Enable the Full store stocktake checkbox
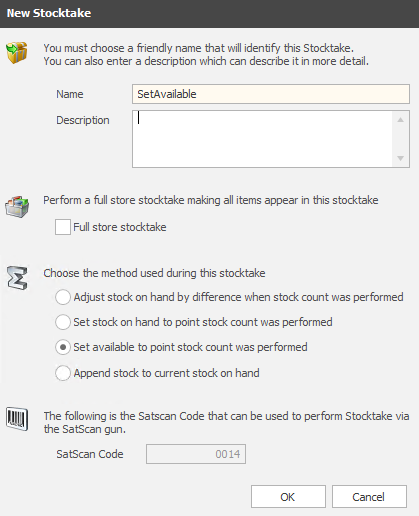This screenshot has width=419, height=516. click(63, 227)
